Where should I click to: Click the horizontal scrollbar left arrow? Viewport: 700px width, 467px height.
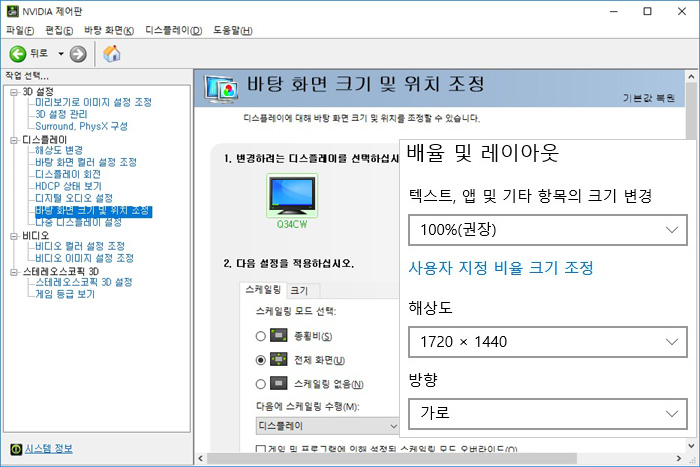(200, 459)
